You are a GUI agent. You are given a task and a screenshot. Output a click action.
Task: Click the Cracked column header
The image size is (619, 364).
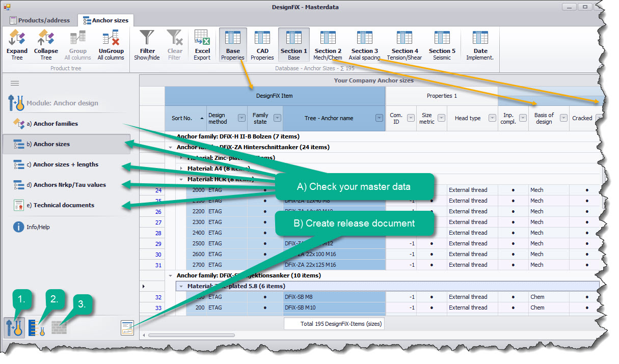tap(582, 118)
